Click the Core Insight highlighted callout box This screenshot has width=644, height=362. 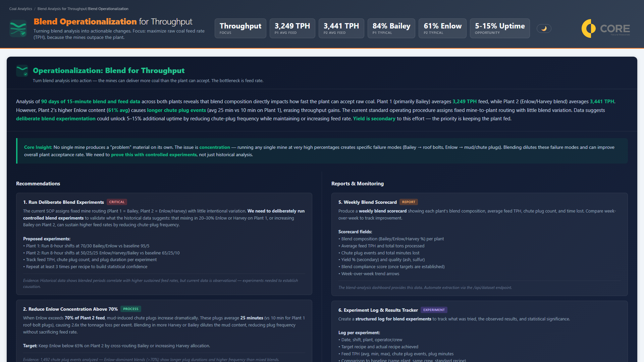coord(321,151)
